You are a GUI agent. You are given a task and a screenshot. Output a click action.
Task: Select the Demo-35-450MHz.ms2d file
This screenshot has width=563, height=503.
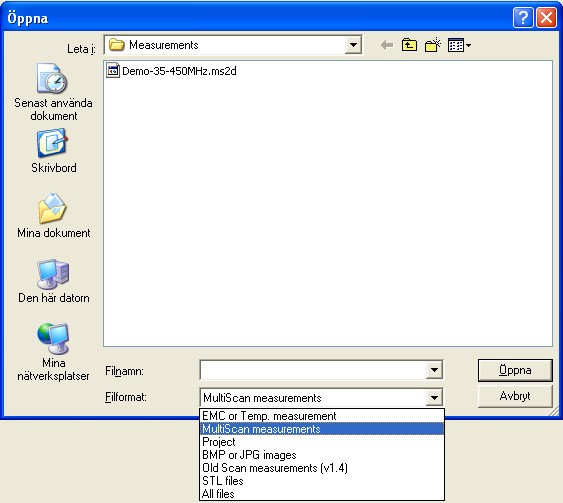click(x=172, y=71)
